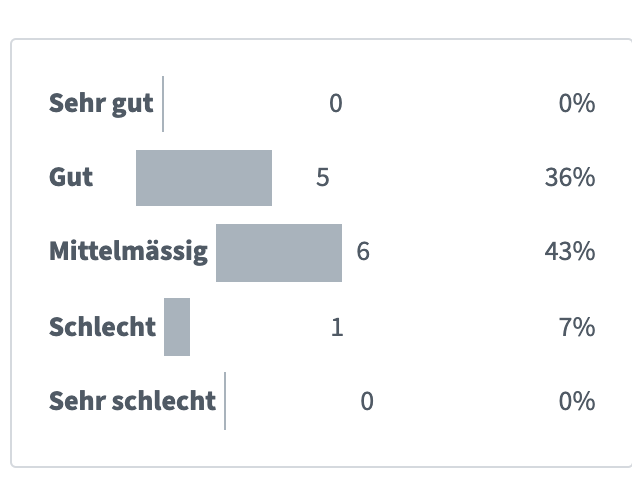Click the 0% value in the Sehr schlecht row
632x490 pixels.
click(x=577, y=401)
